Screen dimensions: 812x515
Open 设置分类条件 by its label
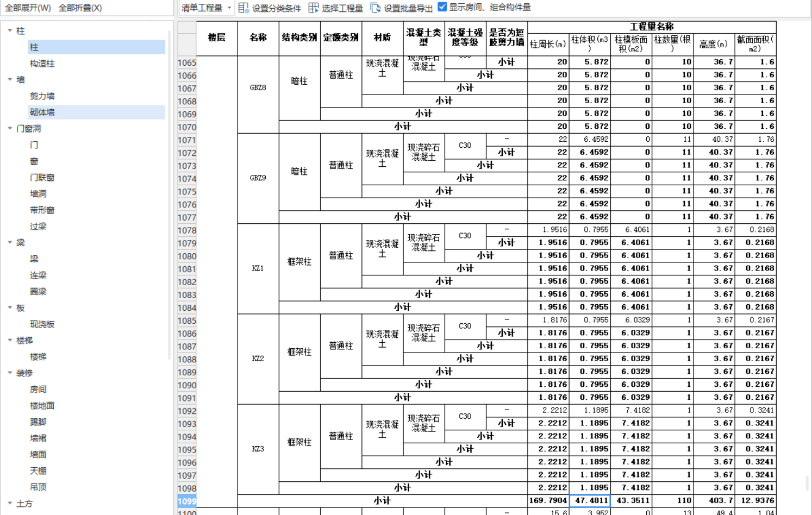click(x=277, y=8)
